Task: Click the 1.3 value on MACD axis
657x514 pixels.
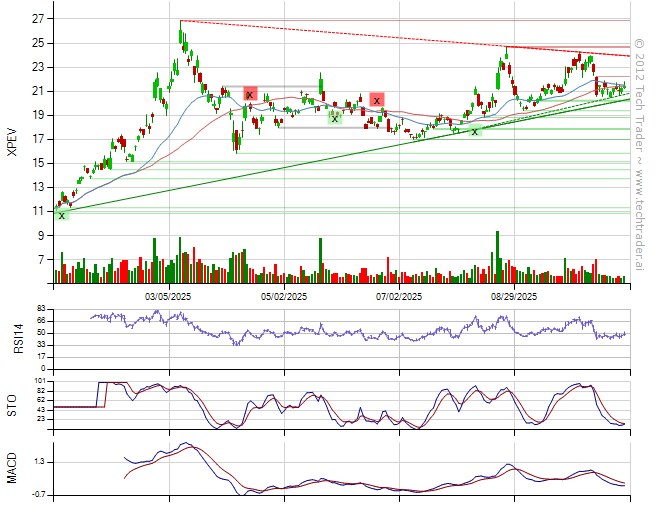Action: pyautogui.click(x=40, y=462)
